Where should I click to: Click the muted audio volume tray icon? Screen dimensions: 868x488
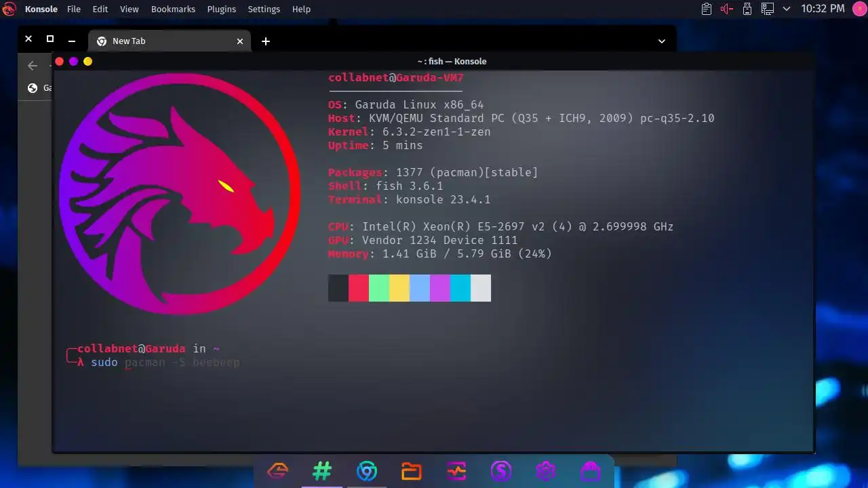[x=727, y=9]
